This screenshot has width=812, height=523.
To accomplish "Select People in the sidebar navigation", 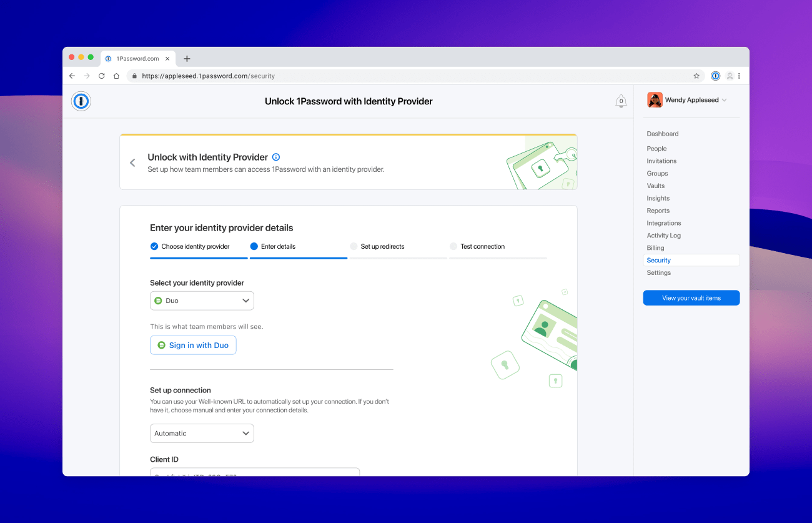I will [x=656, y=148].
